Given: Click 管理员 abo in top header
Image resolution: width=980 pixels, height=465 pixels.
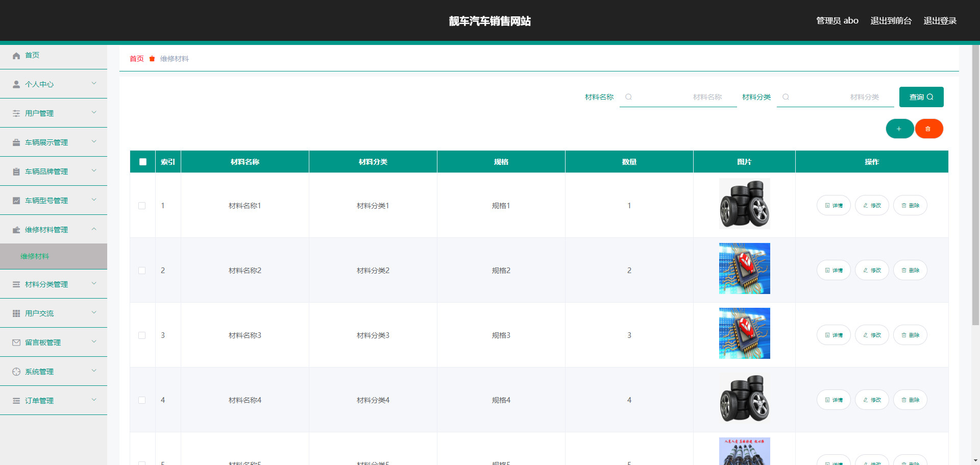Looking at the screenshot, I should click(x=837, y=21).
